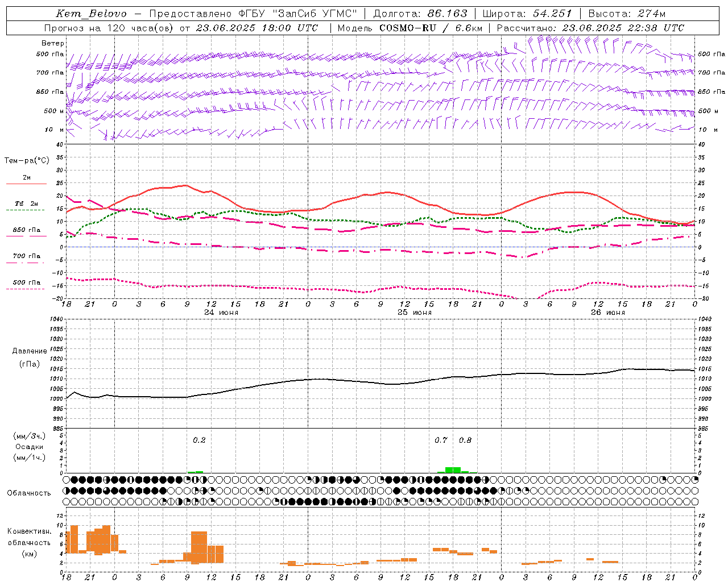Click the latitude value Широта: 54.251
Image resolution: width=728 pixels, height=582 pixels.
[527, 14]
